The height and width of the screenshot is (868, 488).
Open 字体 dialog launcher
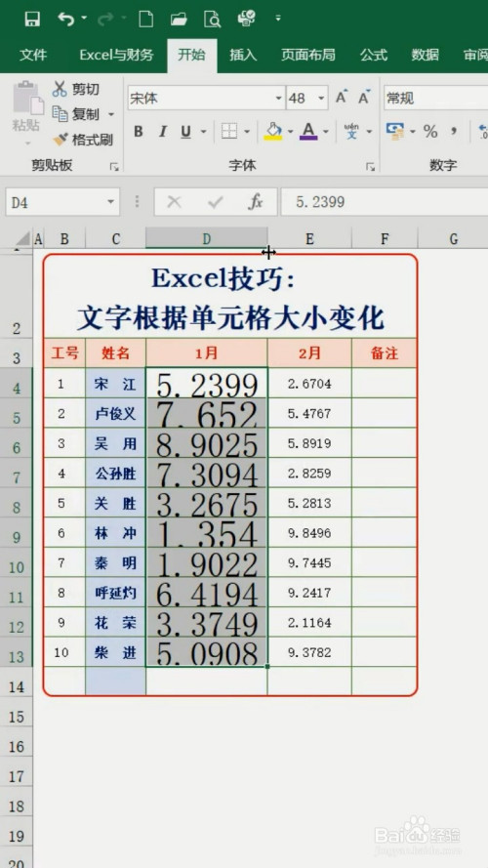coord(370,166)
